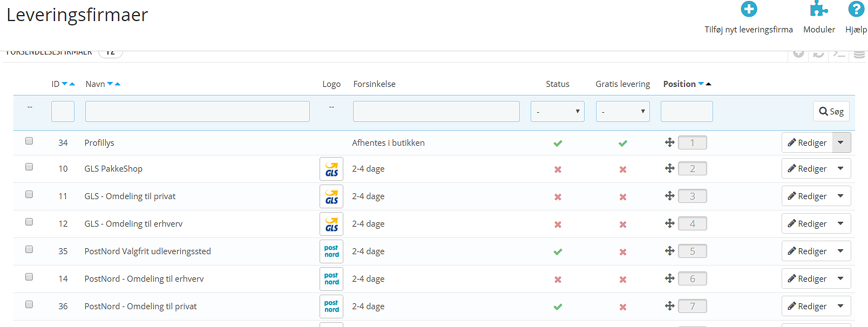Image resolution: width=868 pixels, height=327 pixels.
Task: Click move handle for GLS - Omdeling til privat
Action: 670,196
